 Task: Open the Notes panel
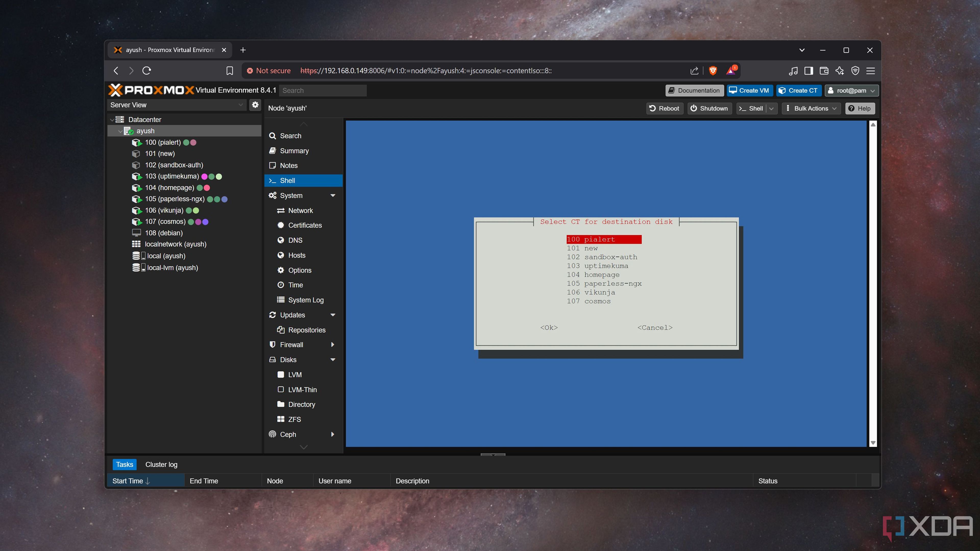[x=303, y=165]
